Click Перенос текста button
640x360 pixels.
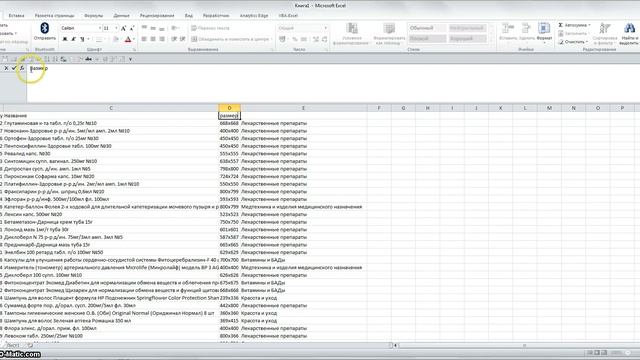click(211, 28)
